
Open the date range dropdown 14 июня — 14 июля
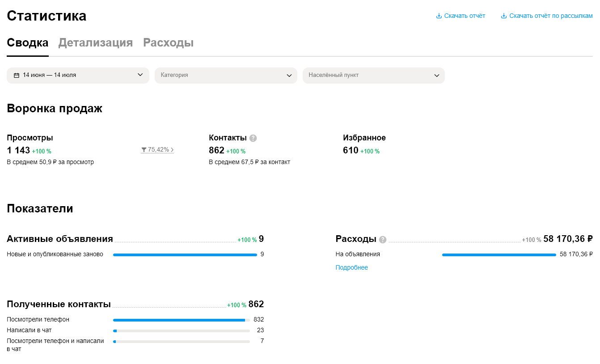pyautogui.click(x=78, y=75)
